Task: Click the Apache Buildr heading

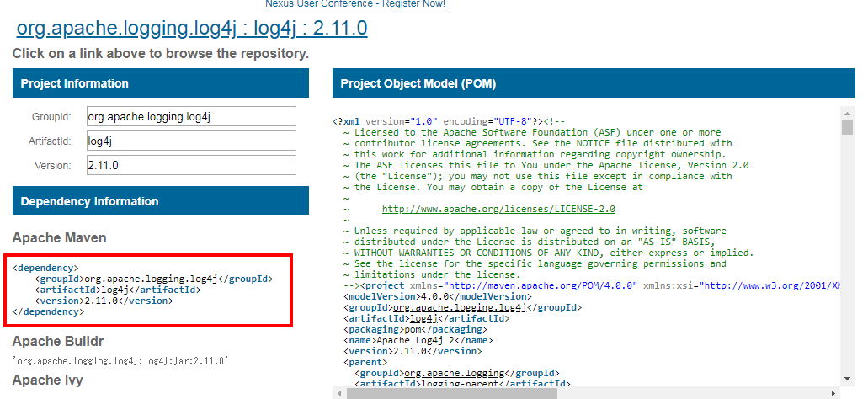Action: click(x=58, y=342)
